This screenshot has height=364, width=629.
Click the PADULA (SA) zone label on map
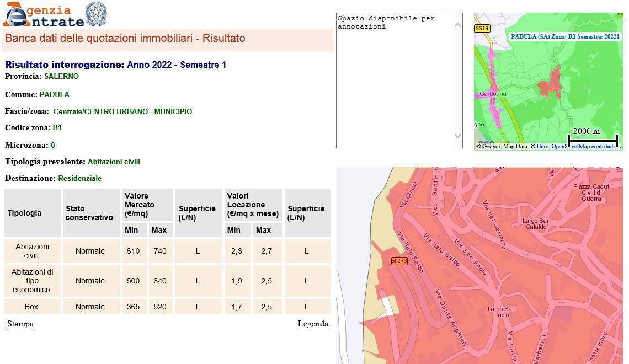click(x=565, y=36)
